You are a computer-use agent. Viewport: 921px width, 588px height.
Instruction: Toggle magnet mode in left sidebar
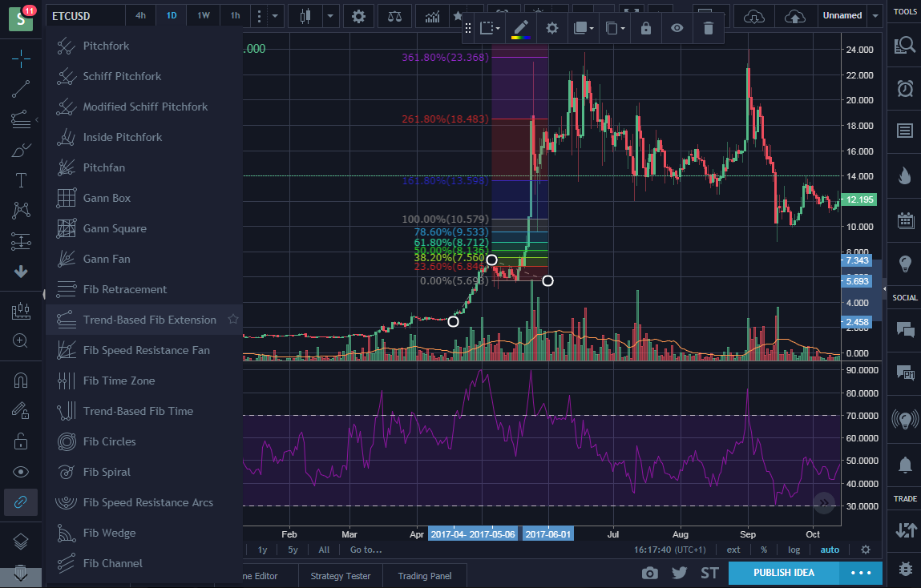(21, 381)
